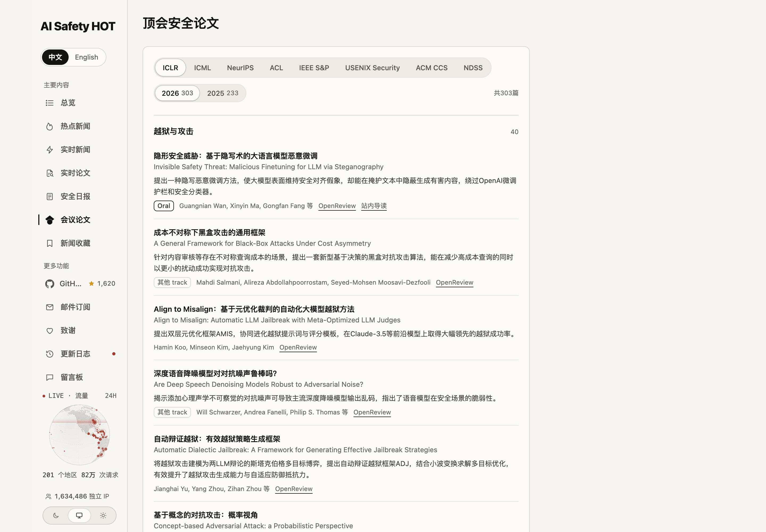Image resolution: width=766 pixels, height=532 pixels.
Task: Open the ICML conference tab
Action: point(202,68)
